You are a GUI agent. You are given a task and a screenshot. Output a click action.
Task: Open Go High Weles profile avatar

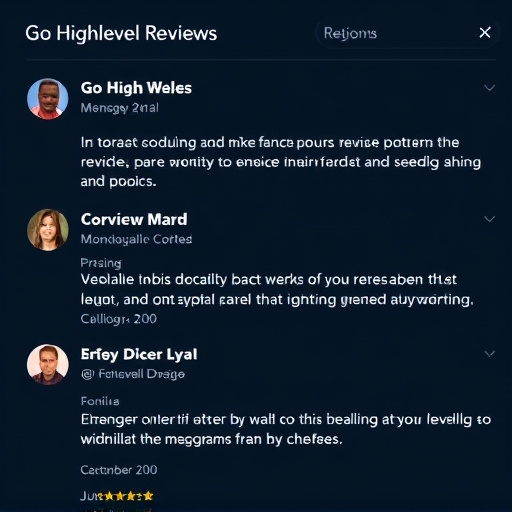(48, 99)
